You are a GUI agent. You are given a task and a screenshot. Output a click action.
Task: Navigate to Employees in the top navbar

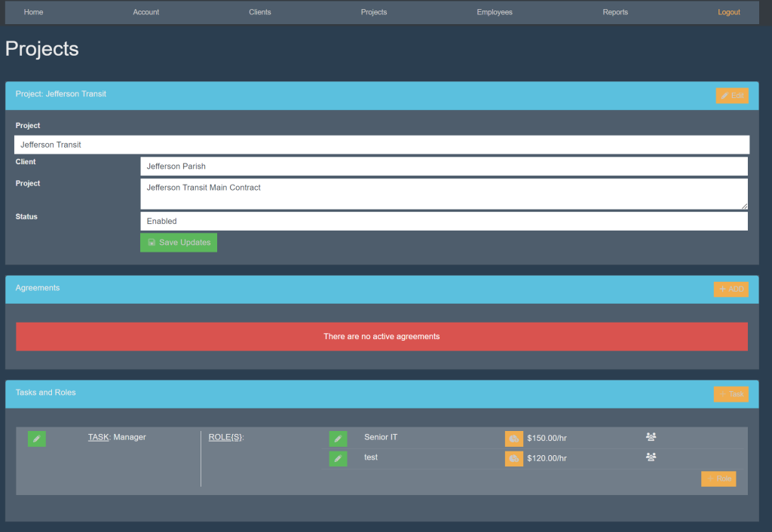(x=495, y=12)
